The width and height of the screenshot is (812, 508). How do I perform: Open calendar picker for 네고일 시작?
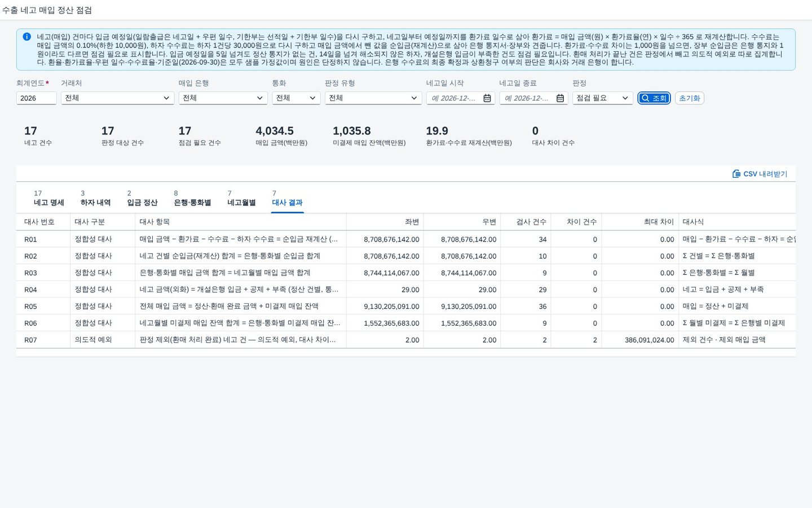[487, 98]
